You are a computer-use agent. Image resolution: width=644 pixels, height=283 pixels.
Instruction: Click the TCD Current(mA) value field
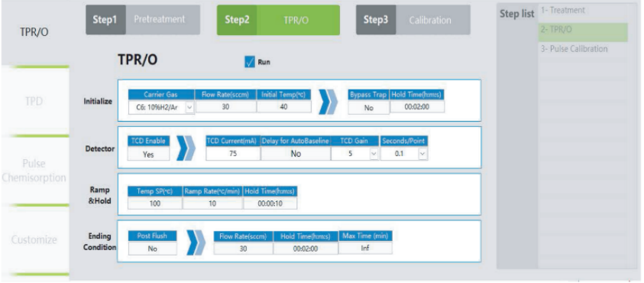(233, 154)
